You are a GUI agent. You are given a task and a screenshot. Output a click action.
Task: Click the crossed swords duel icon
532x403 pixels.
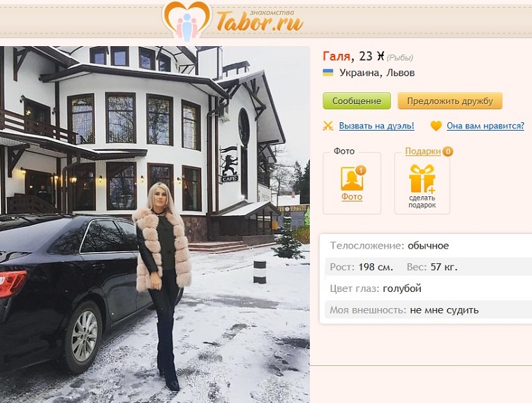[327, 126]
